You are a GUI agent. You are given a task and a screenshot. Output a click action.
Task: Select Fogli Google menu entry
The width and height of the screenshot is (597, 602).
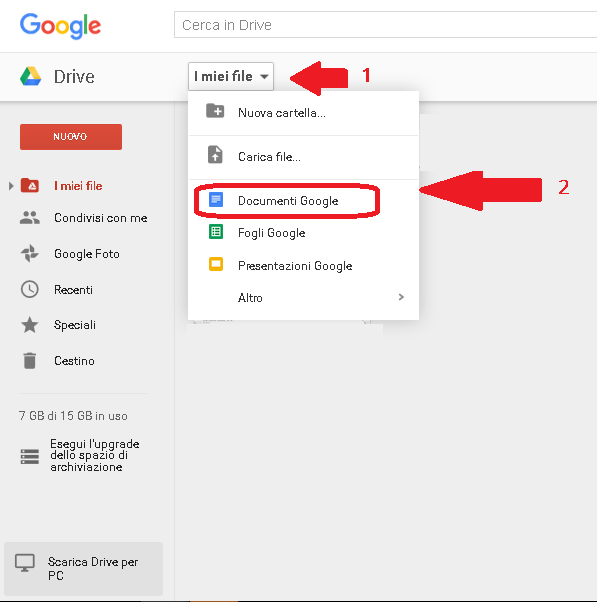tap(303, 233)
